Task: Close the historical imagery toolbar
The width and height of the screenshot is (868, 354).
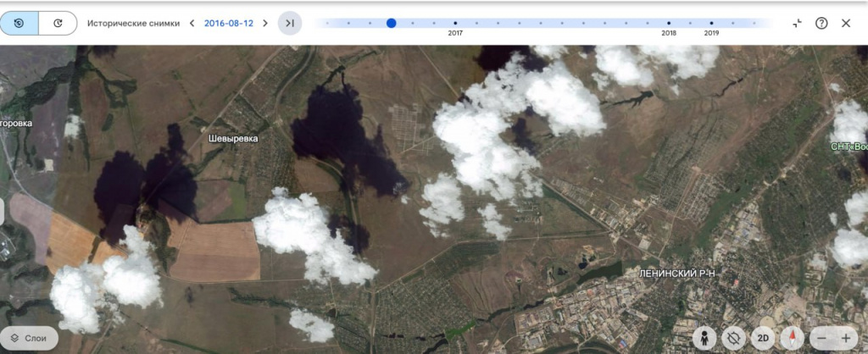Action: [x=845, y=23]
